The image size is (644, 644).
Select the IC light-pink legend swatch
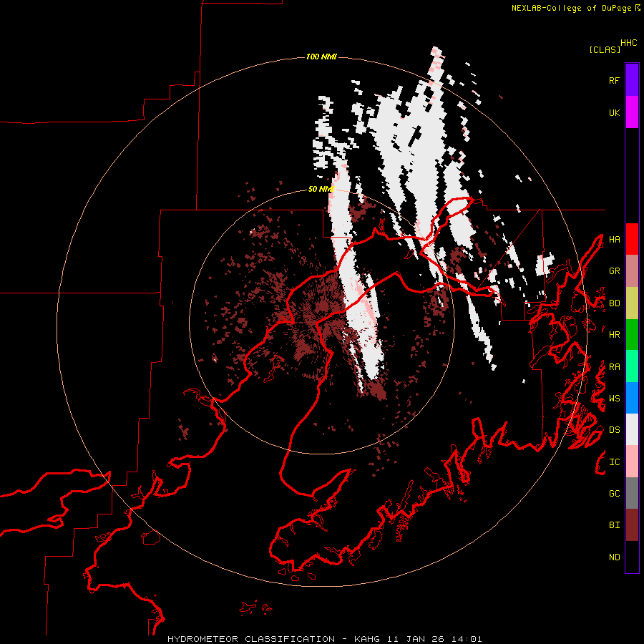[632, 462]
